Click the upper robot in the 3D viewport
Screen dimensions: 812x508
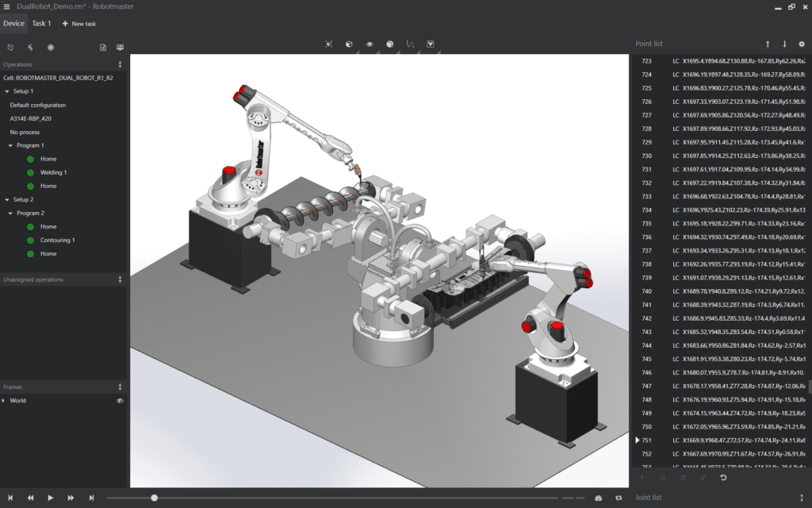click(259, 150)
